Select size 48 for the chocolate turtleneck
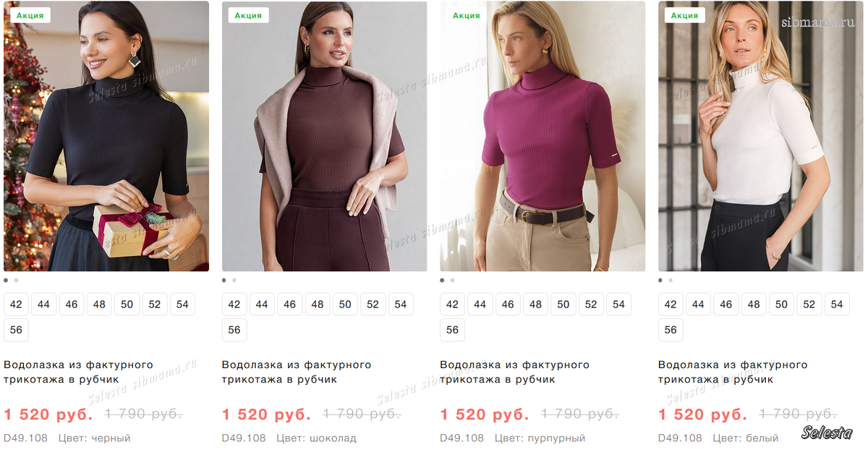 [x=318, y=305]
